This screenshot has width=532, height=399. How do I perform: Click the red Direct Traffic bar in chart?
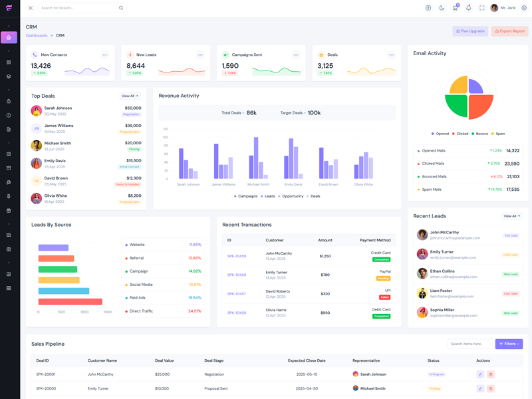[70, 302]
